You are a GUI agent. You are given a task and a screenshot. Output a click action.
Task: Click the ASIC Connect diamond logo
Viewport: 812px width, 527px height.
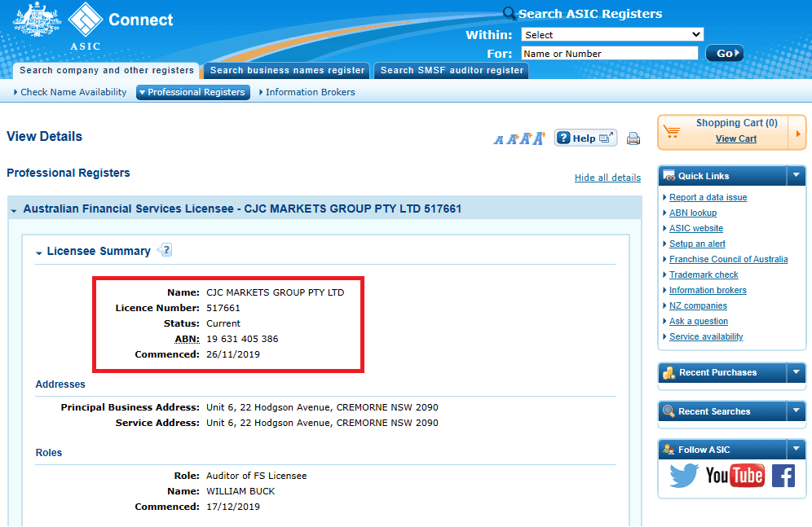coord(86,20)
